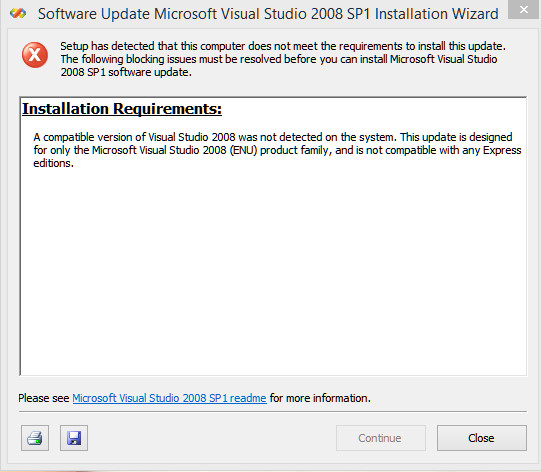541x472 pixels.
Task: Click the 'A compatible version of Visual Studio' paragraph
Action: [277, 150]
